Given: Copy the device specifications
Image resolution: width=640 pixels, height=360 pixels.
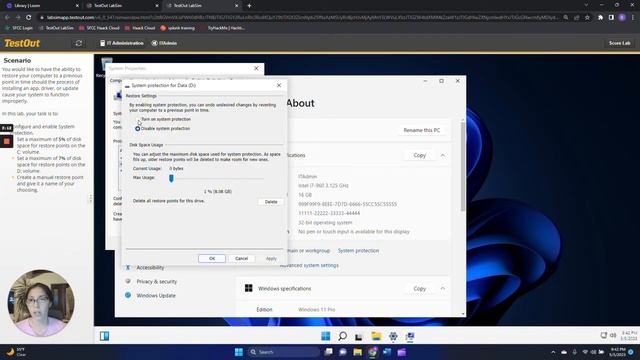Looking at the screenshot, I should (x=420, y=156).
